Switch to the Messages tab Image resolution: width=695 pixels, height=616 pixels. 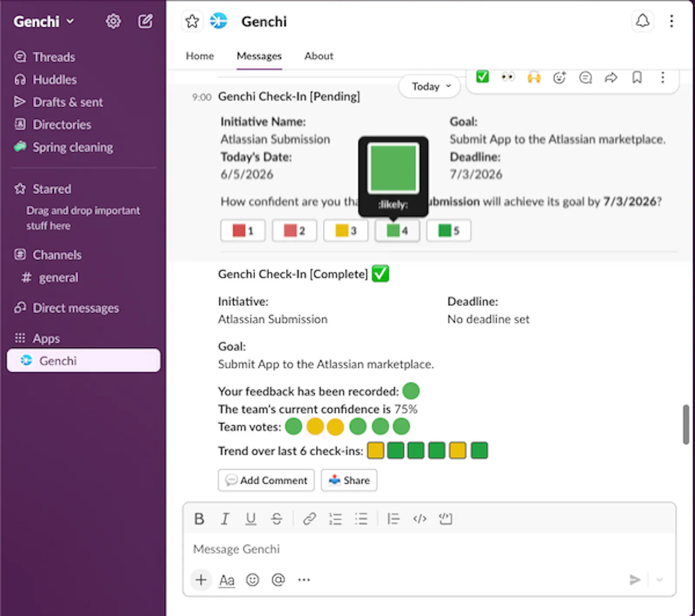pos(259,56)
